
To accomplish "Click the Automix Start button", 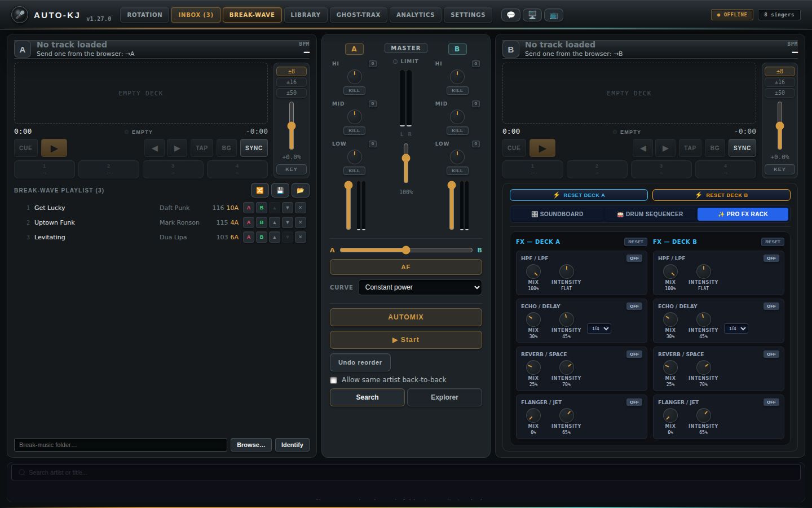I will [x=406, y=340].
